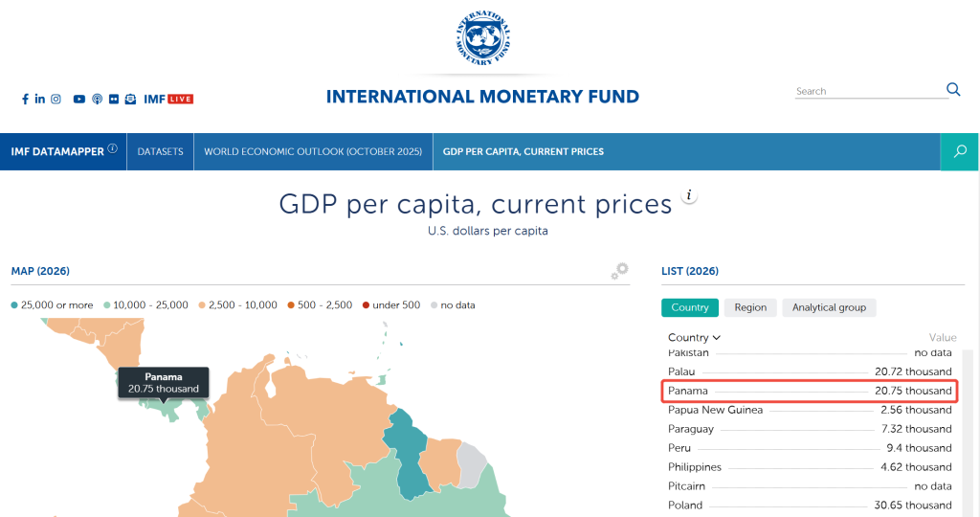
Task: Open the IMF Facebook page
Action: pos(25,99)
